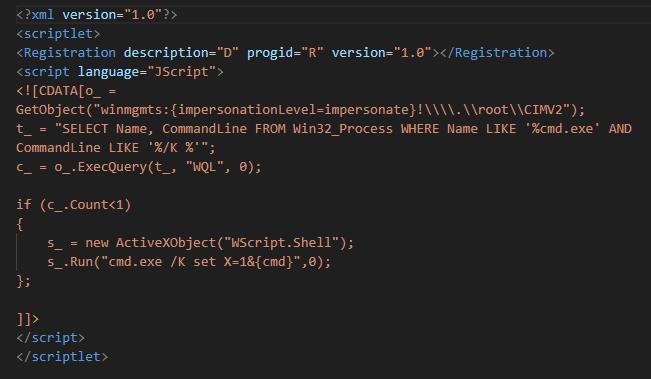651x379 pixels.
Task: Click the s_.Run cmd.exe command line
Action: 189,262
